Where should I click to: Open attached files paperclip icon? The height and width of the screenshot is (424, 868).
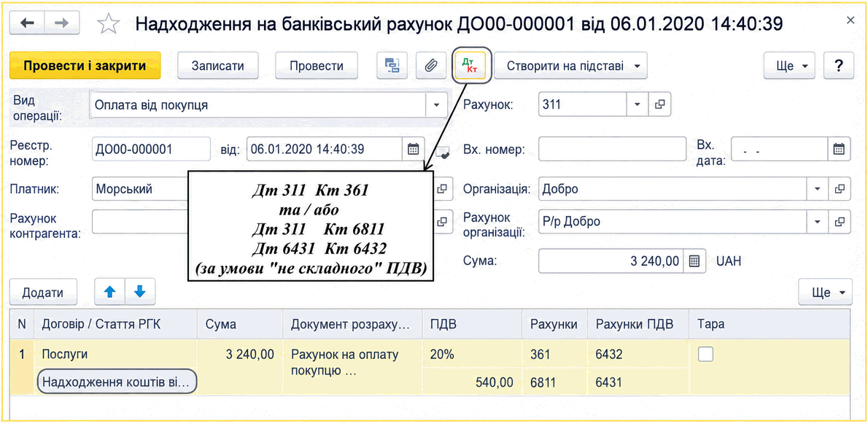(430, 66)
